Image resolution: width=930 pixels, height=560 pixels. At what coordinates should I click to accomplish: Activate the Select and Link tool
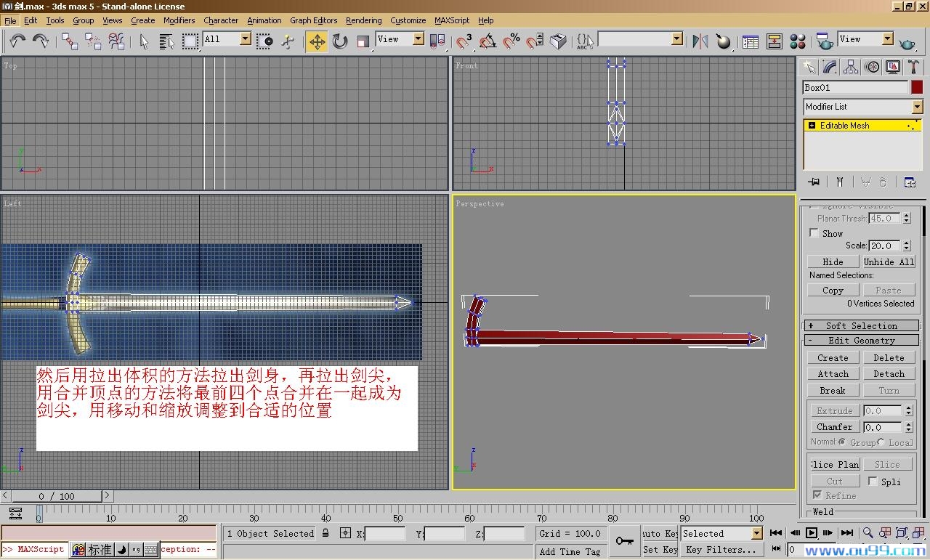click(70, 41)
